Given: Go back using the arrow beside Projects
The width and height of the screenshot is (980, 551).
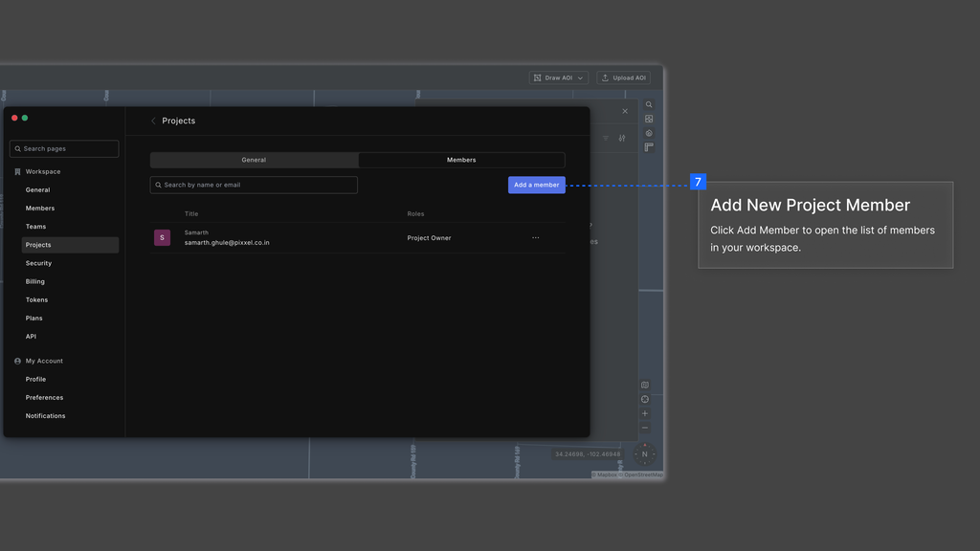Looking at the screenshot, I should click(154, 121).
